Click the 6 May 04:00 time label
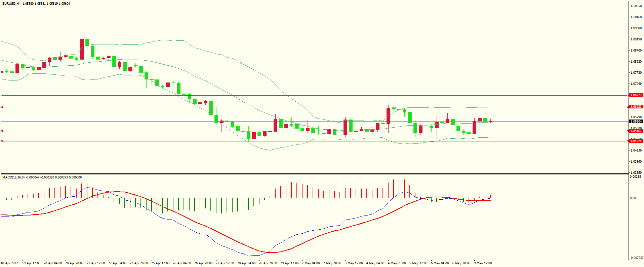The width and height of the screenshot is (644, 267). coord(440,263)
